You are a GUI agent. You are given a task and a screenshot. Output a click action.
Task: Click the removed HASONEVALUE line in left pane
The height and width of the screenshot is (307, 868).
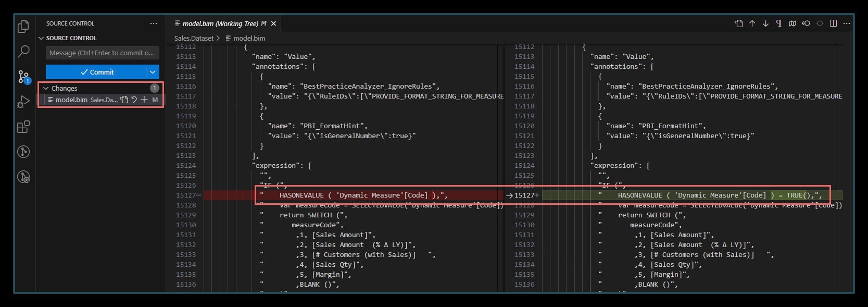click(354, 195)
